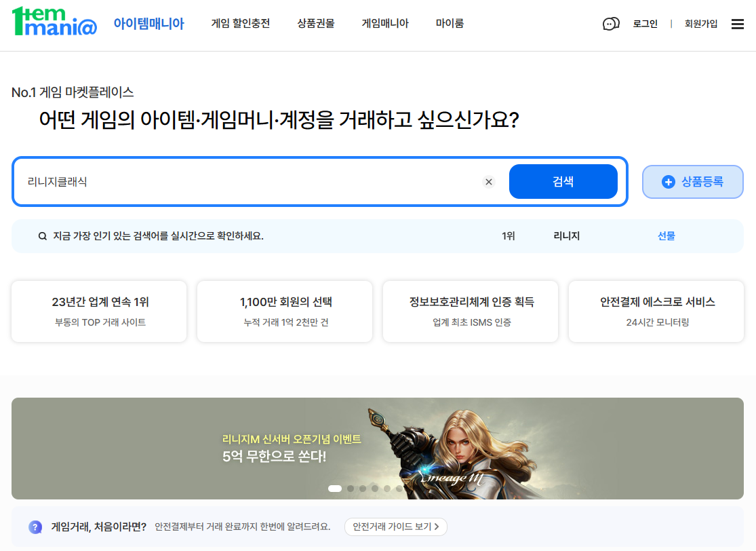Open the 리니지M 신서버 event banner

(x=378, y=449)
